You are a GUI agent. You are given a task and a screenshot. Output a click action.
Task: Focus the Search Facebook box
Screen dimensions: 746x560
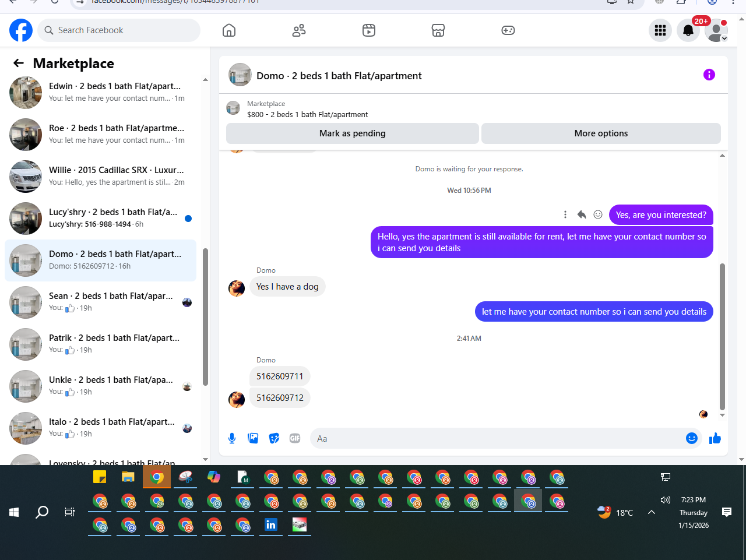(x=119, y=30)
